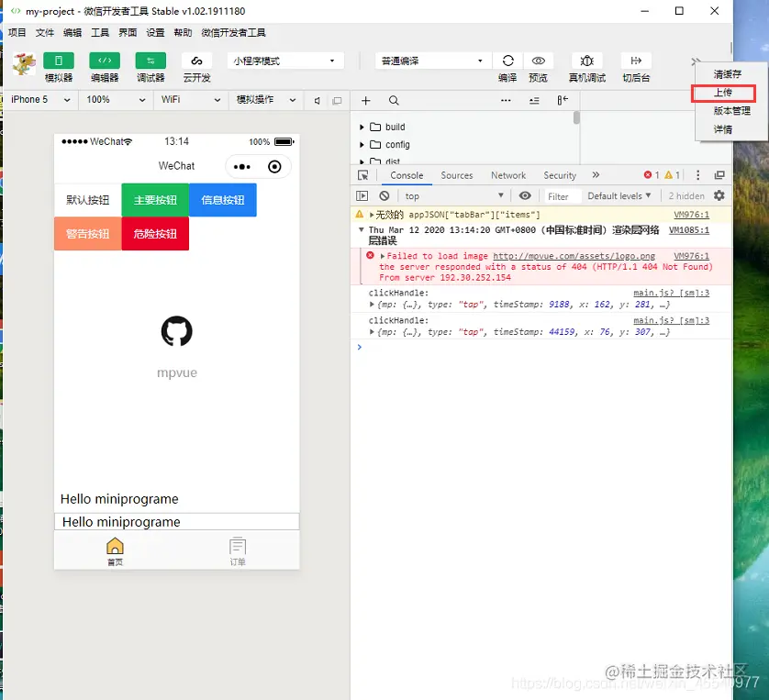Open 预览 preview with the eye icon

tap(539, 60)
